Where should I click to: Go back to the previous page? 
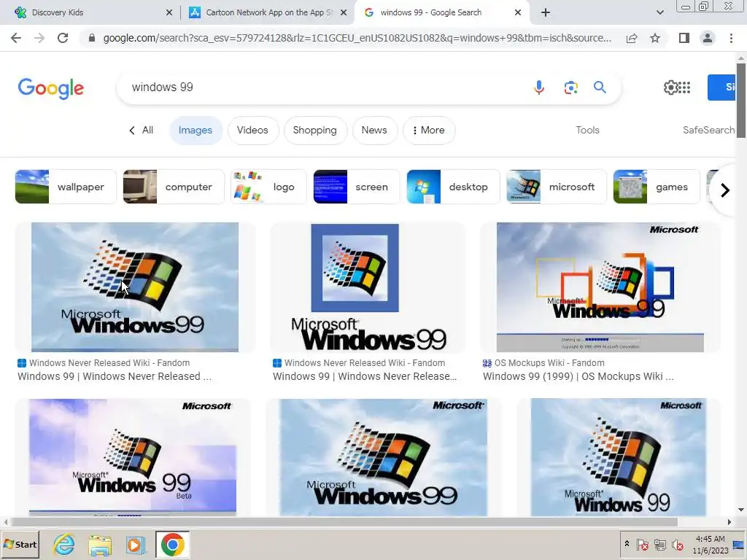pos(16,38)
